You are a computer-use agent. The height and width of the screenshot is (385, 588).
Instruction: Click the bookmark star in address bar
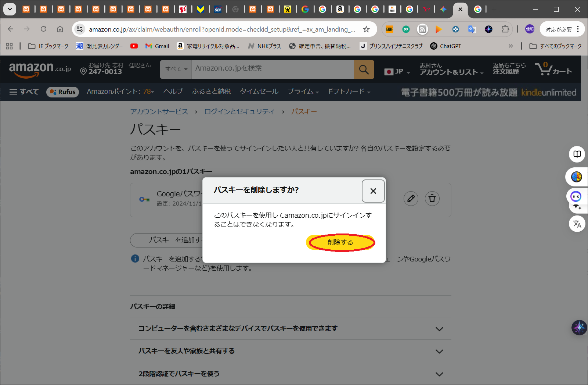click(366, 29)
